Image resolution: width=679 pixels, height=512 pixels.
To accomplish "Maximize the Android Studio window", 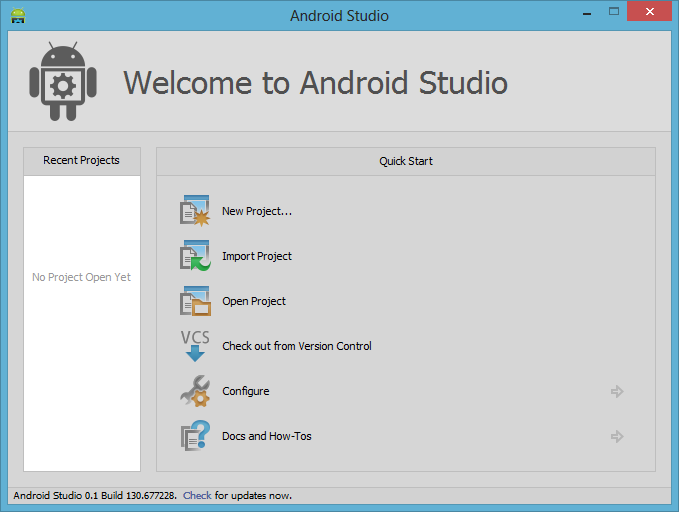I will point(614,12).
